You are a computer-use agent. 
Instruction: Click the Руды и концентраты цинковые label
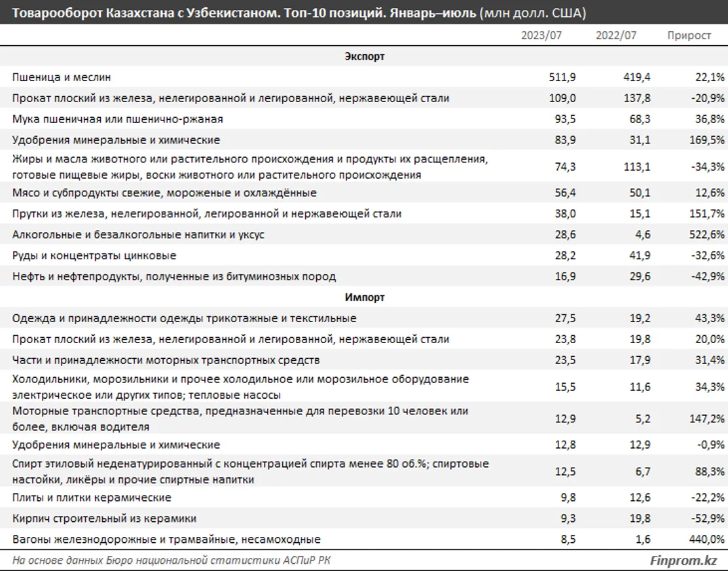[x=94, y=255]
